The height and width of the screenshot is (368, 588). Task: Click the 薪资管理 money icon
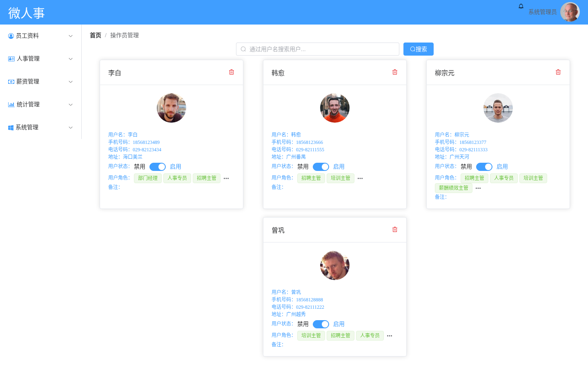11,82
